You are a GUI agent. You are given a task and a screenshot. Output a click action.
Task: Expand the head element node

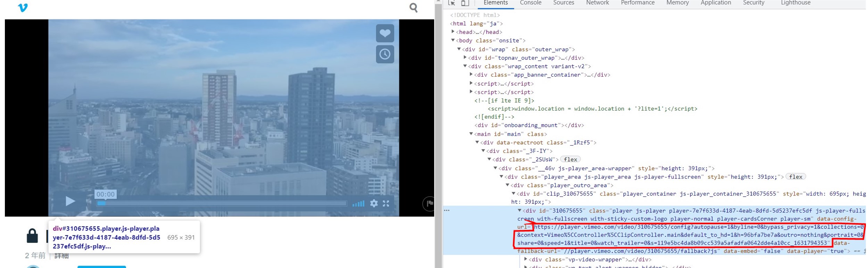453,32
